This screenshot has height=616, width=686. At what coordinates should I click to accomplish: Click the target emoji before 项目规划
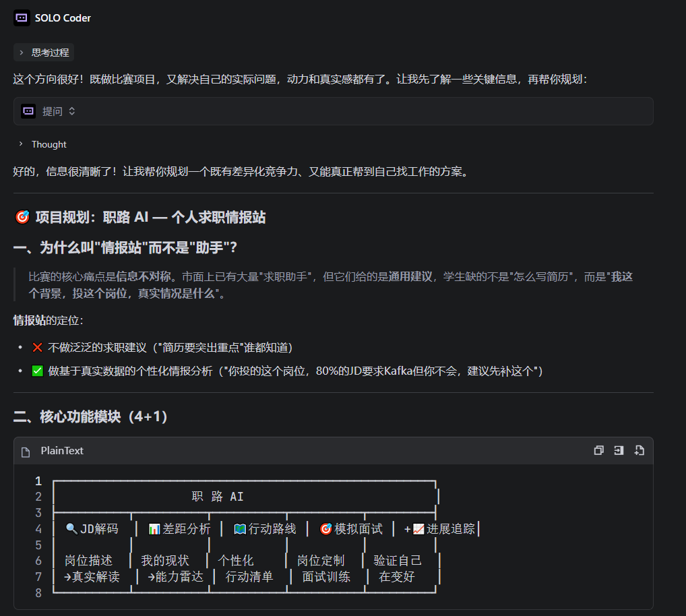pyautogui.click(x=22, y=217)
